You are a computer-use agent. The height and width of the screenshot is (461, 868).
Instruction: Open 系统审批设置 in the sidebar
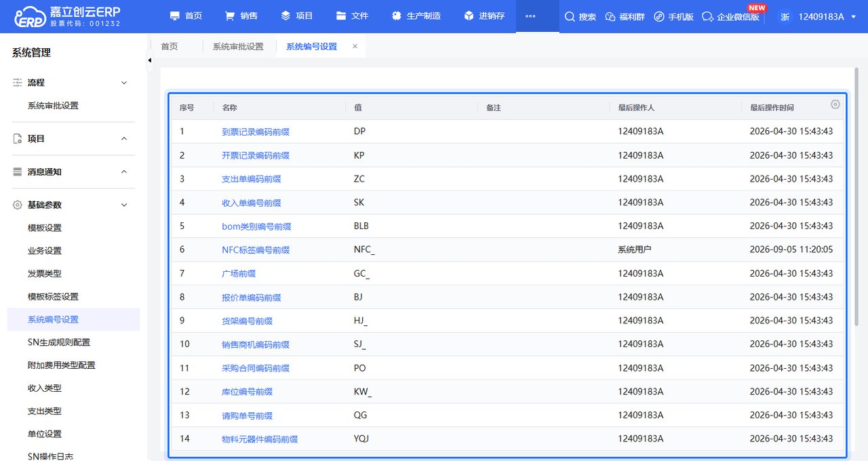[x=53, y=106]
